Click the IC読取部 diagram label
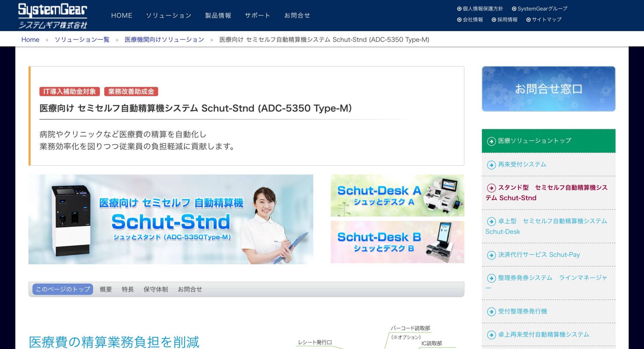 tap(432, 343)
